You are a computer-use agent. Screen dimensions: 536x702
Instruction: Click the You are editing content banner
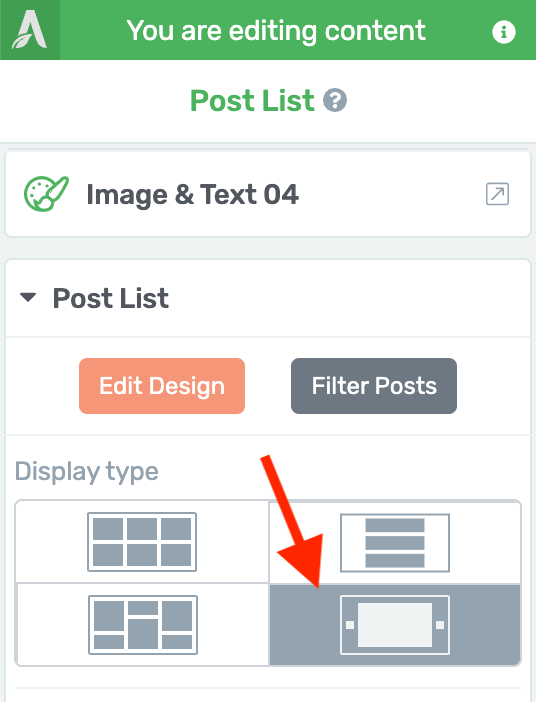pyautogui.click(x=276, y=31)
